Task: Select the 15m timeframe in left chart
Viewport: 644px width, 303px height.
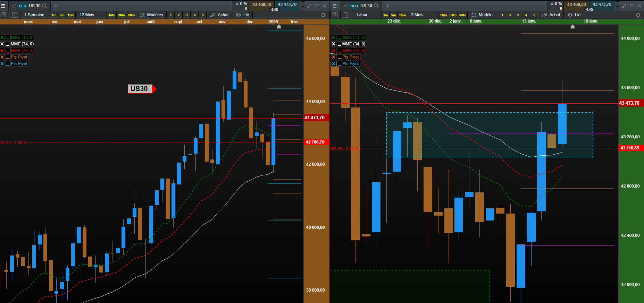Action: [x=71, y=15]
